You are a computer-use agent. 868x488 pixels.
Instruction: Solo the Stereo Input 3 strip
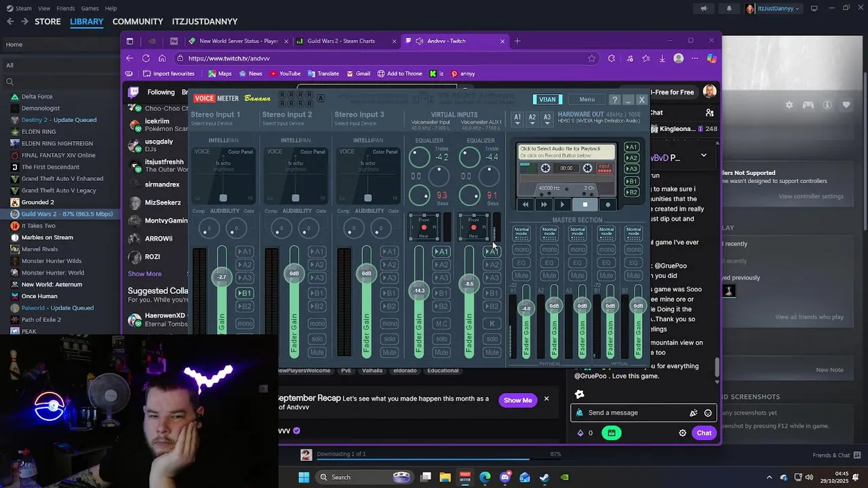click(x=389, y=338)
